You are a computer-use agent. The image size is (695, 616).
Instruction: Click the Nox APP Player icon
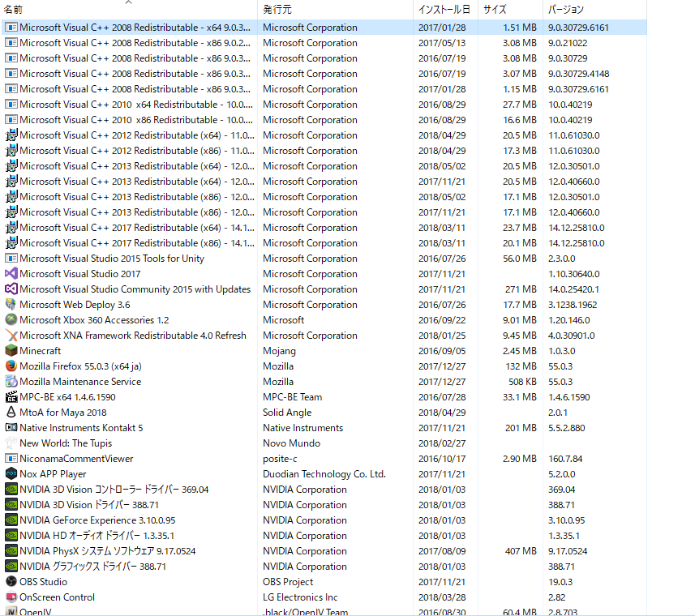click(x=11, y=474)
